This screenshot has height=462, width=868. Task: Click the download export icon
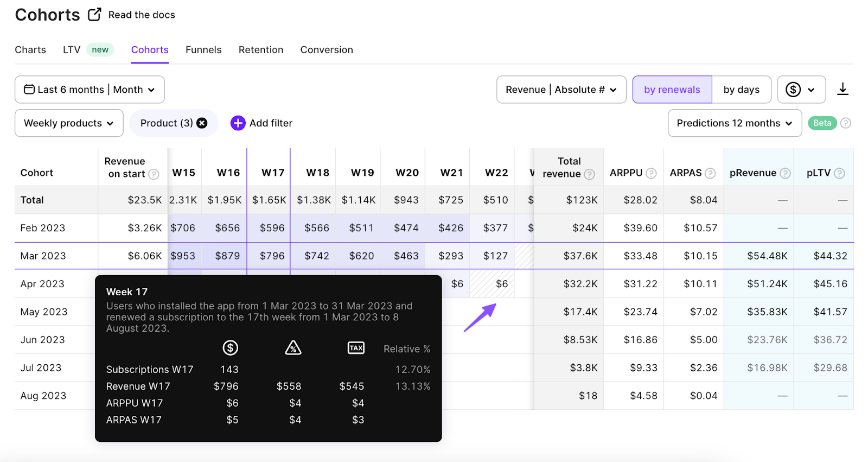(842, 90)
